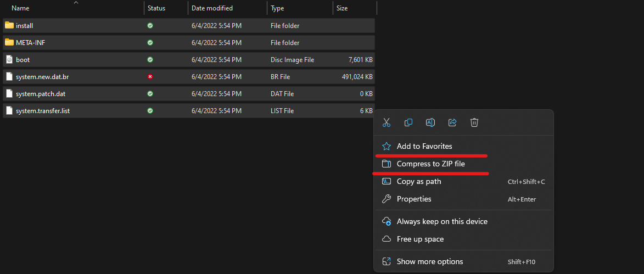This screenshot has width=644, height=274.
Task: Open Properties from the context menu
Action: click(414, 199)
